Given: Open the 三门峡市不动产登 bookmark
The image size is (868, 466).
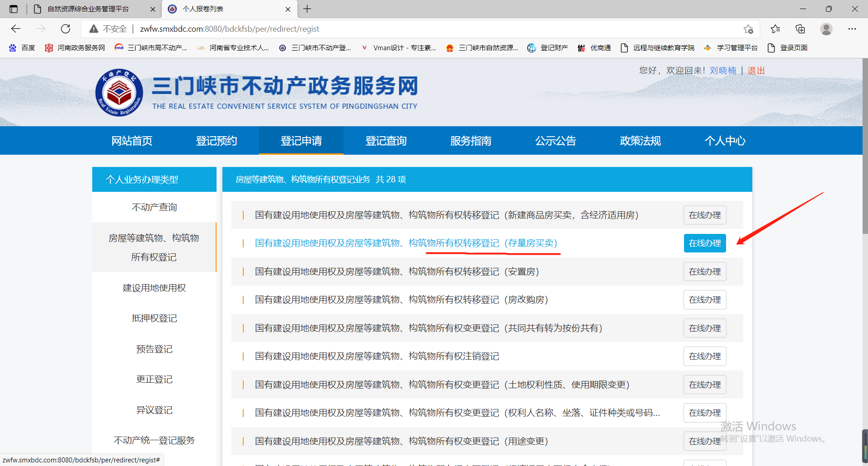Looking at the screenshot, I should click(x=315, y=48).
